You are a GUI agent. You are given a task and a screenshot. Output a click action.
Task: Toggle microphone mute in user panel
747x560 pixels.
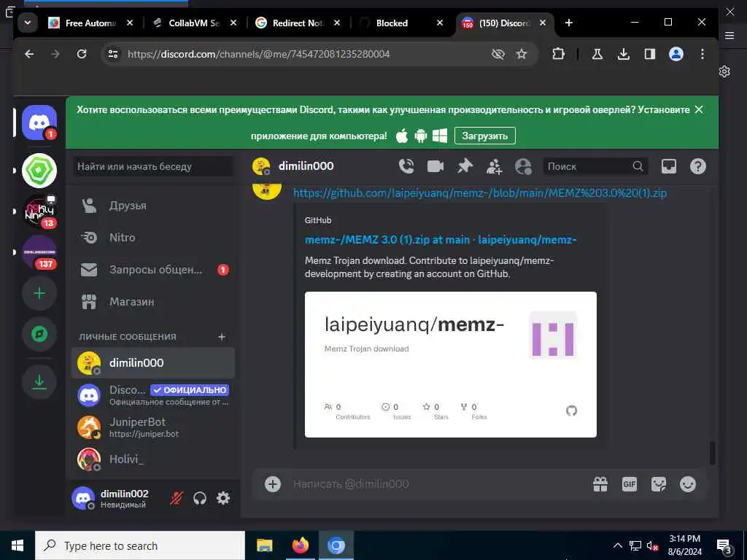click(177, 498)
